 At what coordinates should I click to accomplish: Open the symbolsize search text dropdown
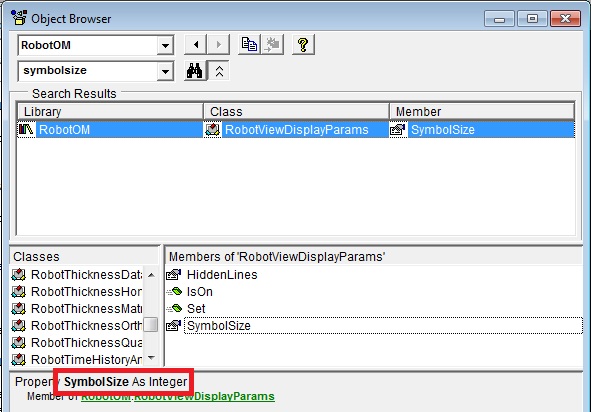pyautogui.click(x=165, y=71)
